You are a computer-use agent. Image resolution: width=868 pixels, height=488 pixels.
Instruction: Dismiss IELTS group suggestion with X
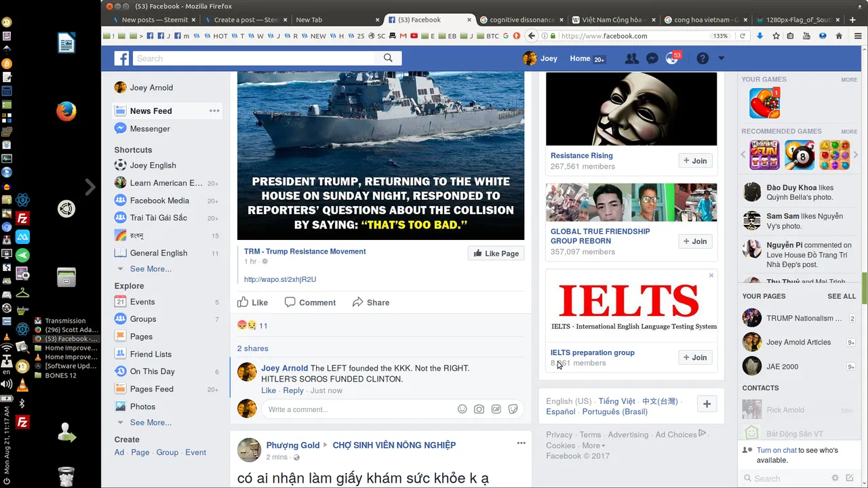711,275
